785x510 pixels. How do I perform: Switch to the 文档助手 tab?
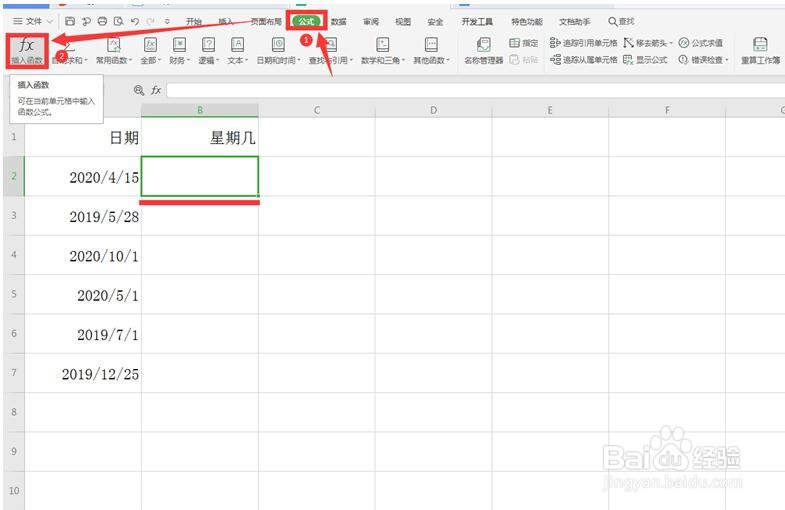coord(575,22)
